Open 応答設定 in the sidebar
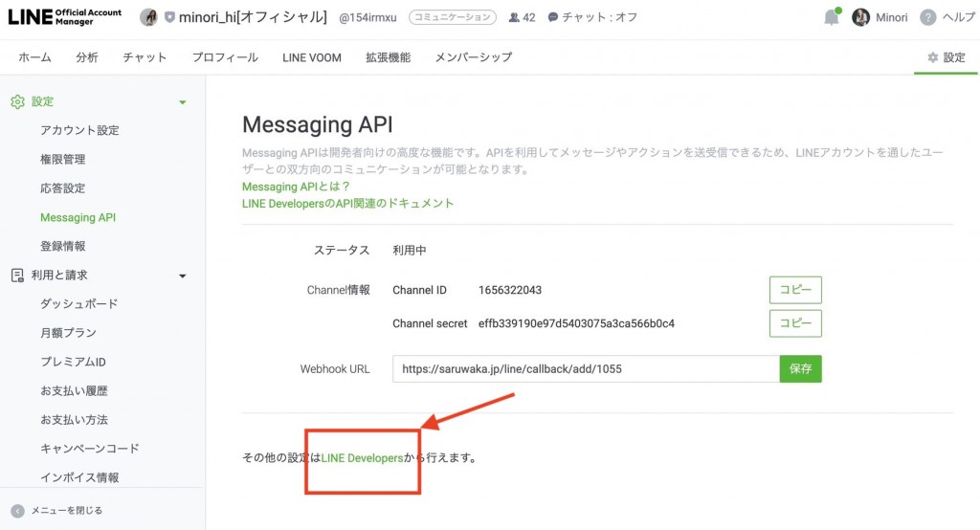This screenshot has height=530, width=980. (62, 188)
